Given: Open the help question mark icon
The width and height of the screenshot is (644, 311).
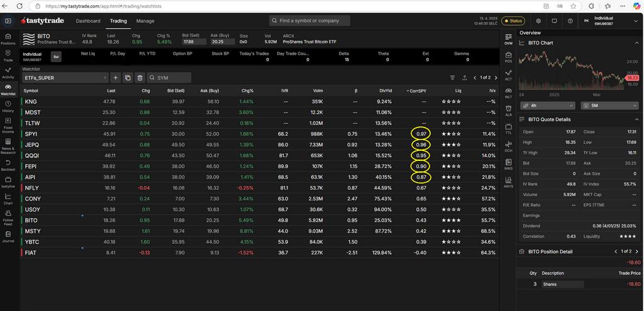Looking at the screenshot, I should [x=570, y=21].
